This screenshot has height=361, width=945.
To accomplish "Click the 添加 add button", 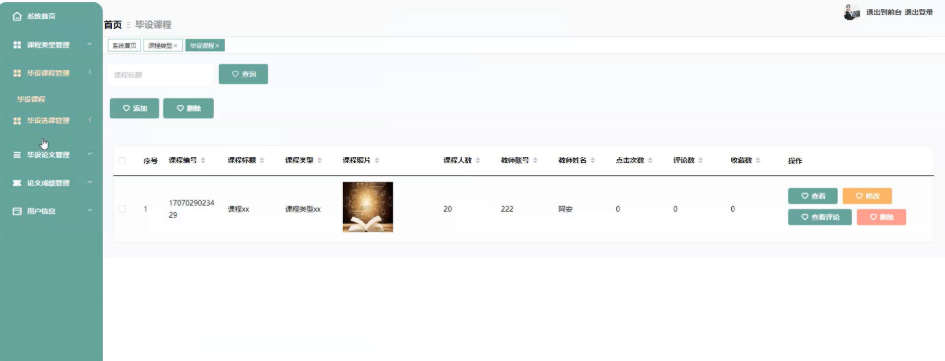I will pos(134,108).
